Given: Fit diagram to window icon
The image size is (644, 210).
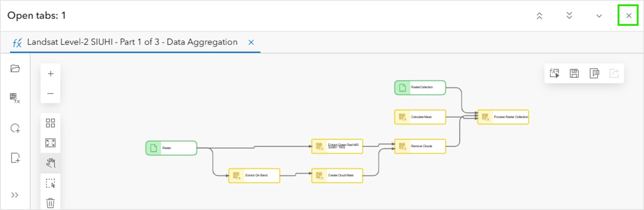Looking at the screenshot, I should click(50, 143).
